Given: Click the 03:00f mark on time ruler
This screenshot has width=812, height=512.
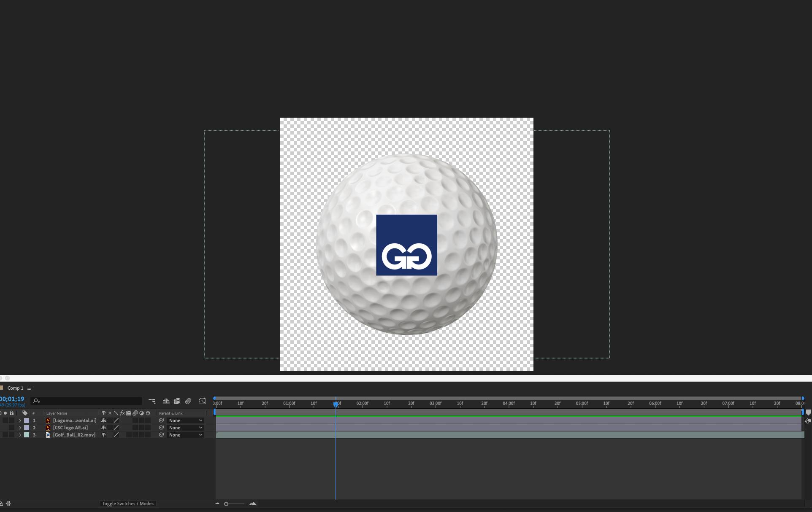Looking at the screenshot, I should (436, 404).
